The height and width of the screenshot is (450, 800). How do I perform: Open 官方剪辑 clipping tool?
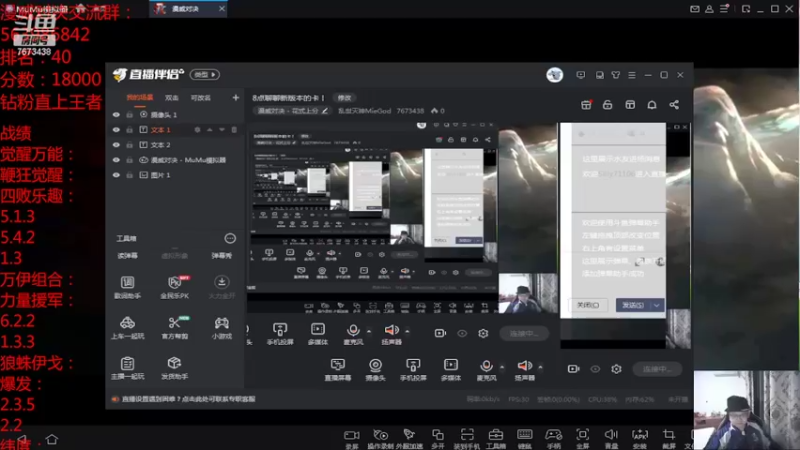click(174, 328)
